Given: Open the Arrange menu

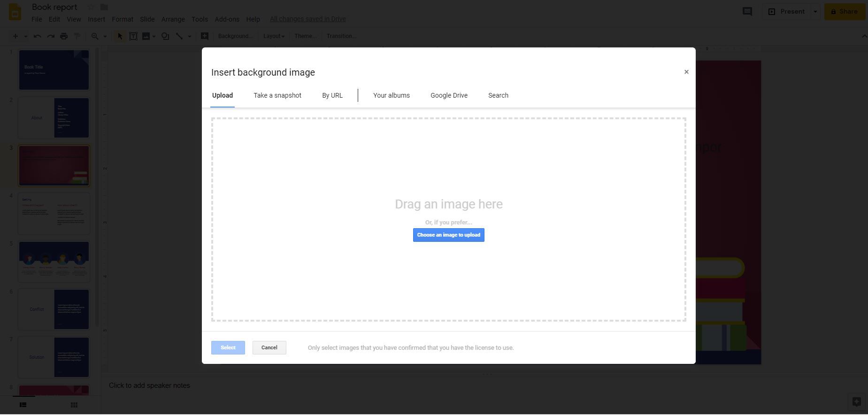Looking at the screenshot, I should coord(173,19).
